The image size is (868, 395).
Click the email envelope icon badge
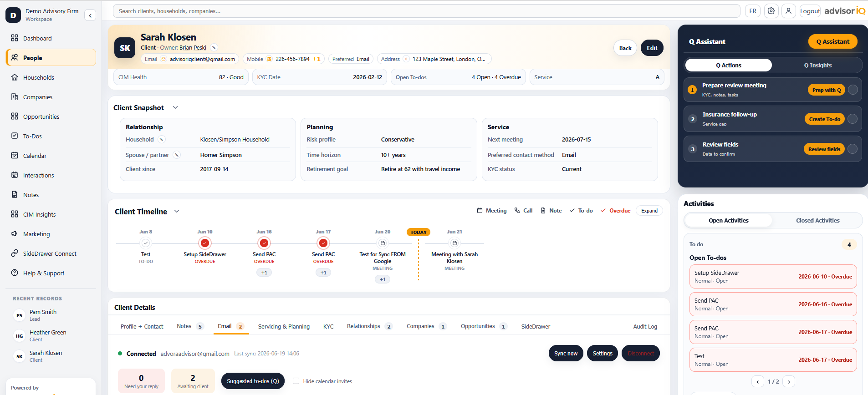[163, 59]
